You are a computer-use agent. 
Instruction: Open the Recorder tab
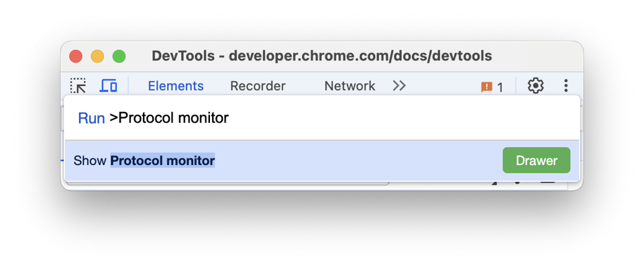(x=258, y=86)
